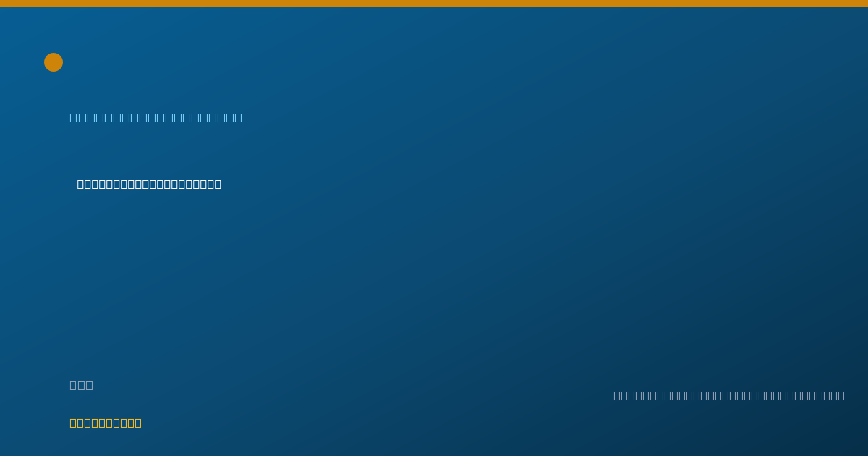Click the yellow text at bottom left
The width and height of the screenshot is (868, 456).
coord(106,423)
